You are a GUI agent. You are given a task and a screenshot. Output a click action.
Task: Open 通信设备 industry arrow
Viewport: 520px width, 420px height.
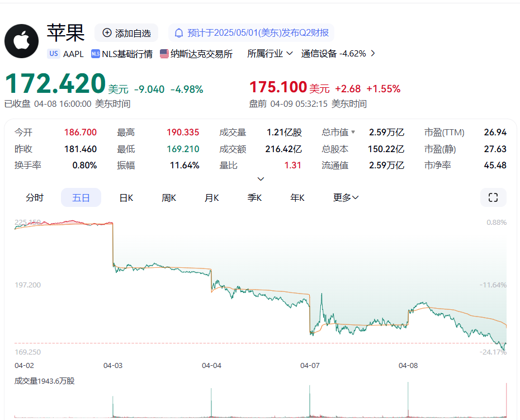(373, 54)
